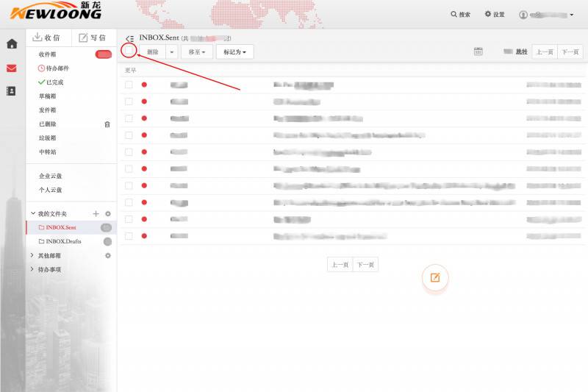Open the contacts icon in left sidebar
Screen dimensions: 588x392
pyautogui.click(x=11, y=91)
